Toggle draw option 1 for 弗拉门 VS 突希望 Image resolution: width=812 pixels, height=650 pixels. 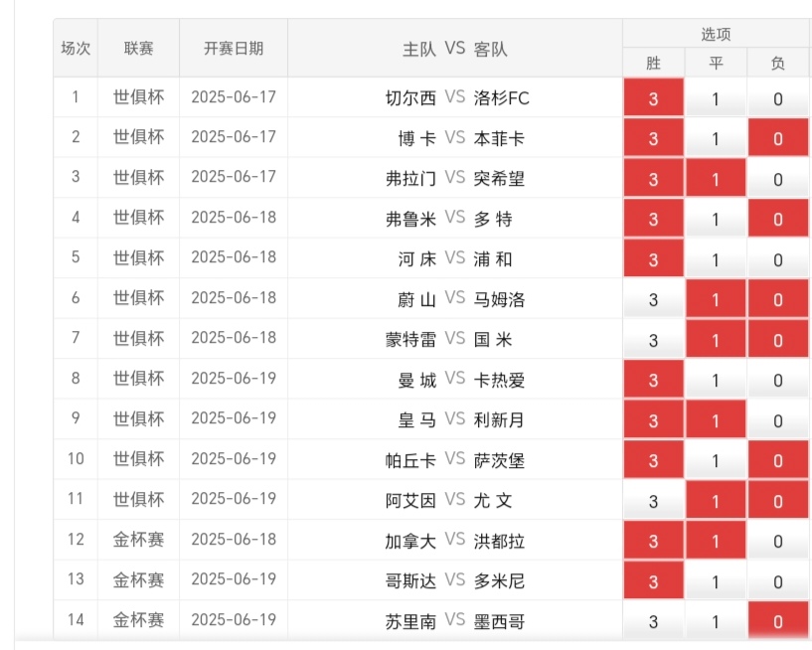pyautogui.click(x=716, y=178)
